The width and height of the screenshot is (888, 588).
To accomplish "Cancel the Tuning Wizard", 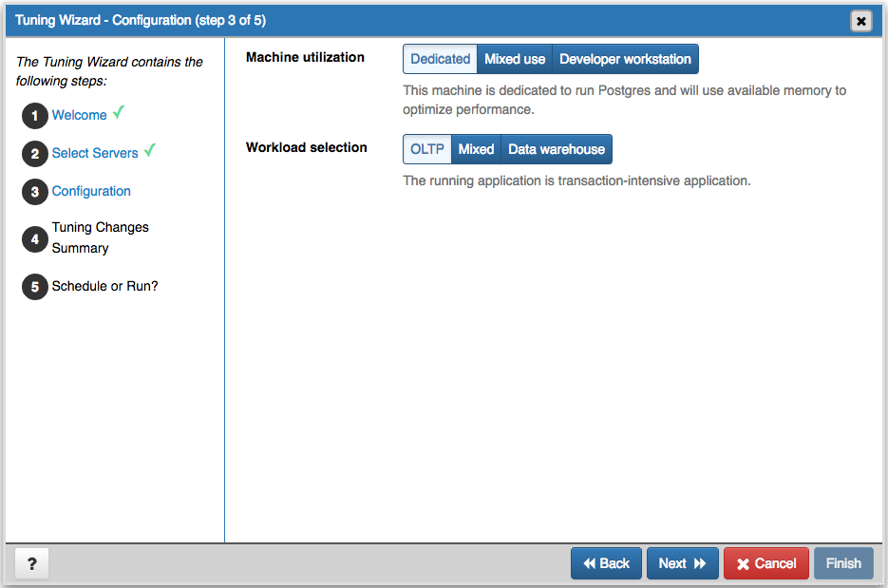I will (766, 563).
